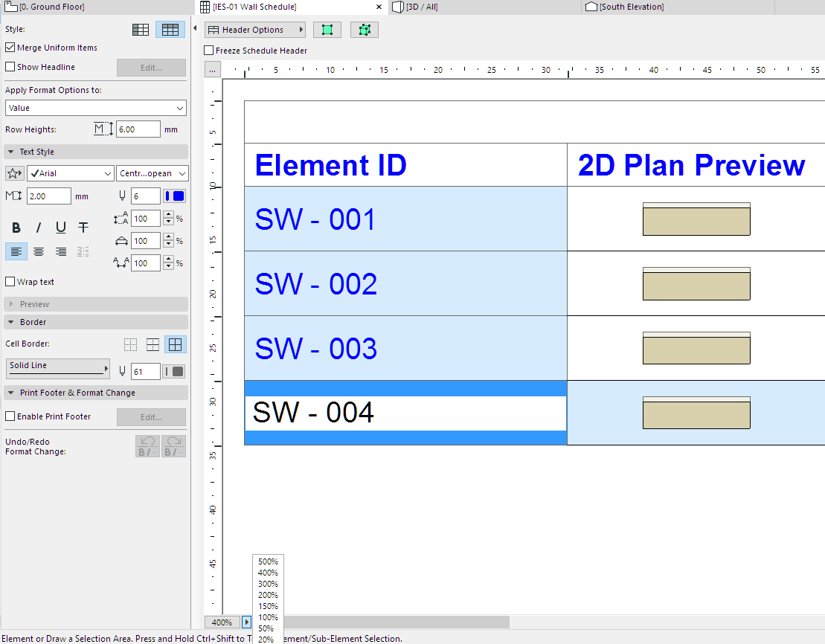Click the border pen icon
The height and width of the screenshot is (644, 825).
point(122,372)
